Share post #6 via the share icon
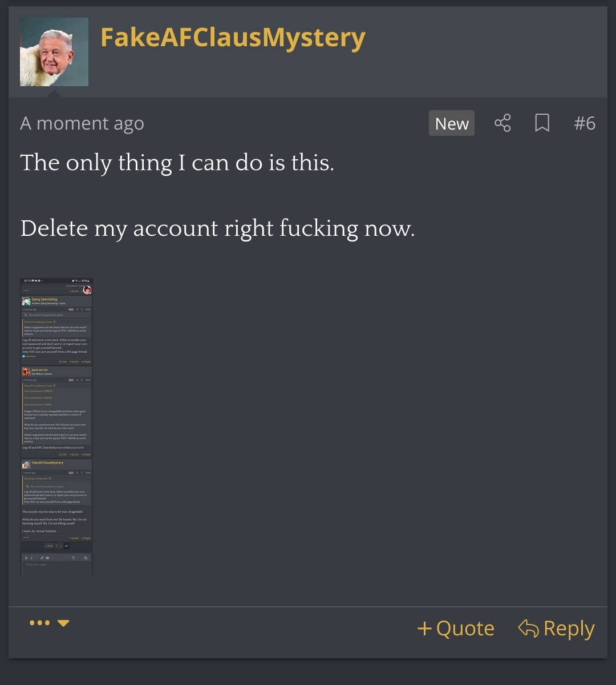 coord(502,123)
